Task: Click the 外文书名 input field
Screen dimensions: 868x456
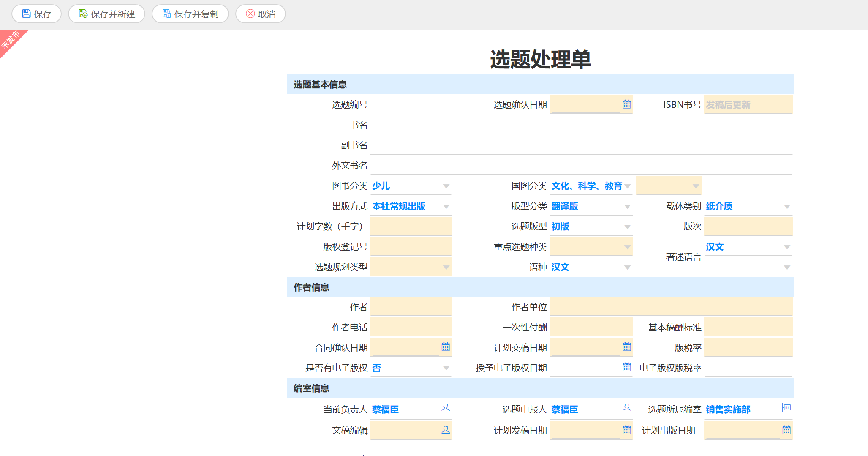Action: (x=581, y=165)
